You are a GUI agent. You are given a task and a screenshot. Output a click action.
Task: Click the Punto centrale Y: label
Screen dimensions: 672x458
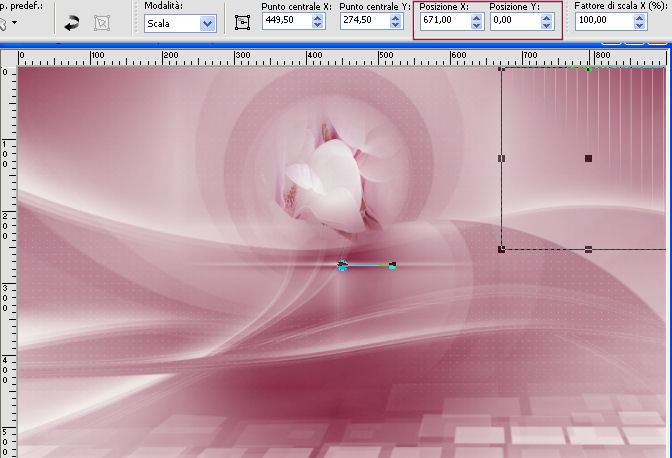[375, 7]
